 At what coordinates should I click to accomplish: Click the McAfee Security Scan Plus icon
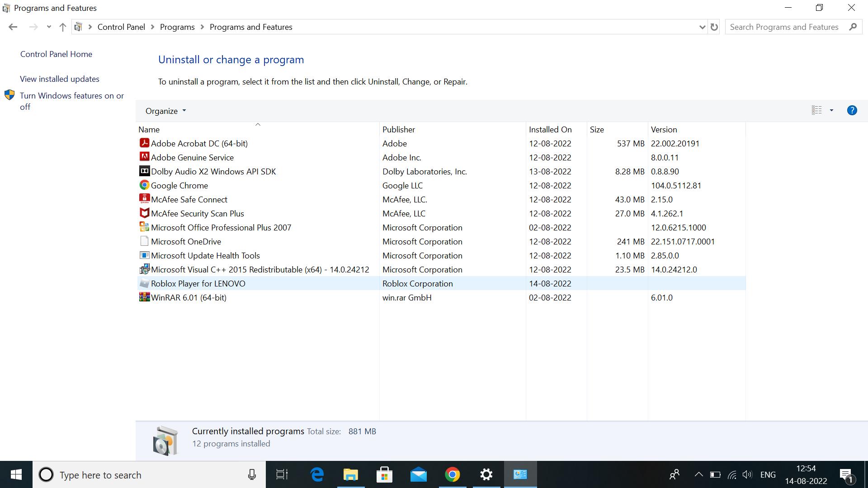tap(144, 213)
